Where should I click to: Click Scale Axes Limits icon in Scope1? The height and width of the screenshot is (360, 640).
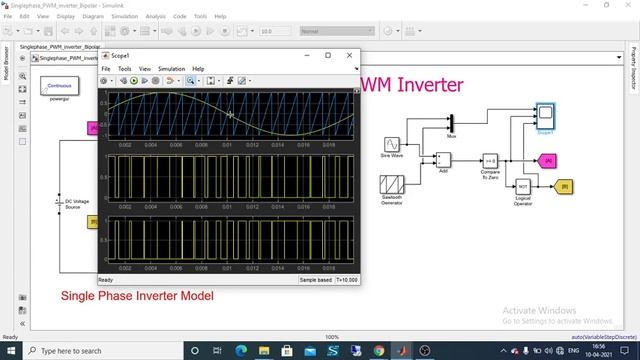pos(211,81)
